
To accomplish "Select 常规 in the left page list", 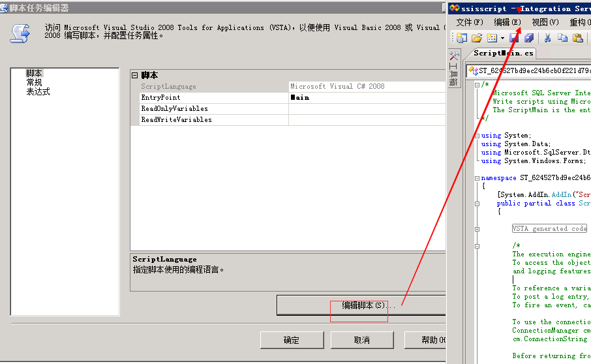I will click(35, 83).
